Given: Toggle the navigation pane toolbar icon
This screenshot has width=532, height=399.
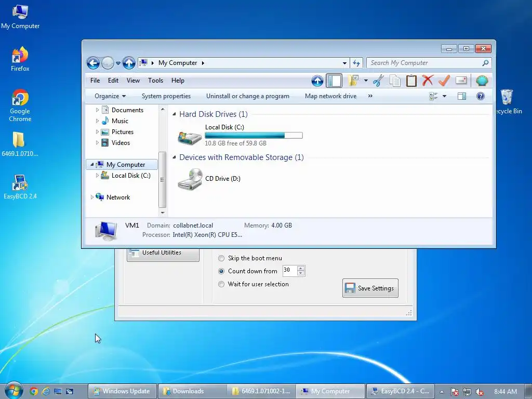Looking at the screenshot, I should (334, 81).
